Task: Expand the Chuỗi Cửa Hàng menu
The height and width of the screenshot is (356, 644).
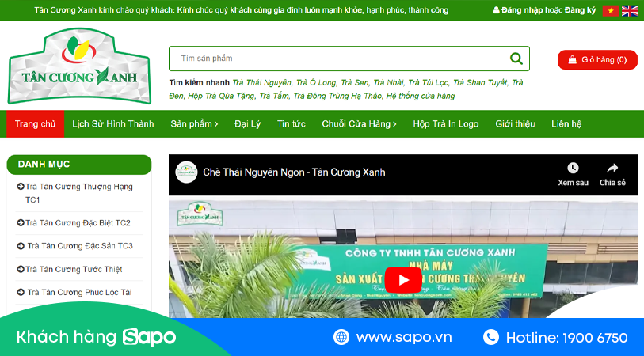Action: click(359, 124)
